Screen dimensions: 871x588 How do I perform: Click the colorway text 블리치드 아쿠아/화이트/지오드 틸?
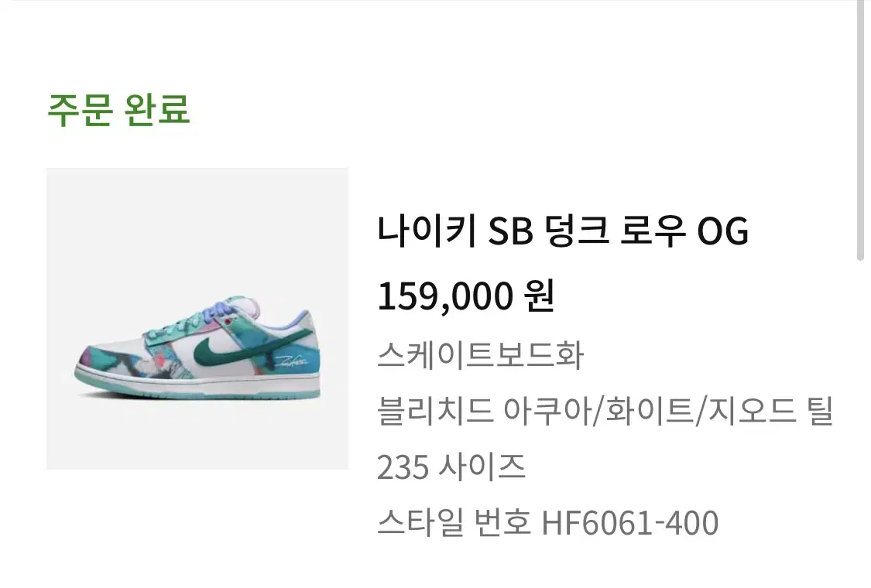pyautogui.click(x=605, y=411)
